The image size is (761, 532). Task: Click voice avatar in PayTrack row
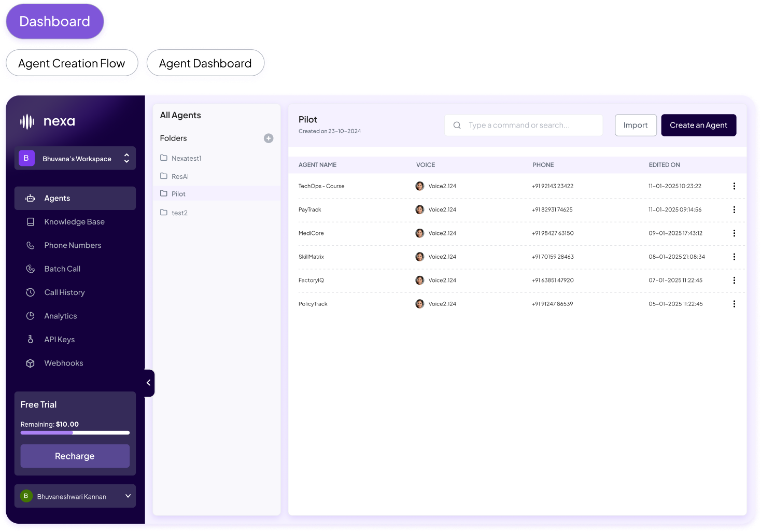tap(420, 209)
